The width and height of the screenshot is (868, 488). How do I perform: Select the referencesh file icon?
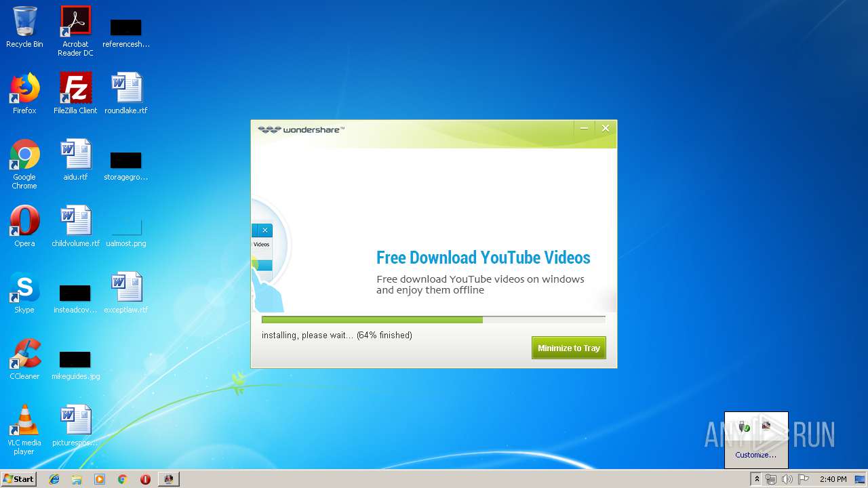tap(126, 33)
